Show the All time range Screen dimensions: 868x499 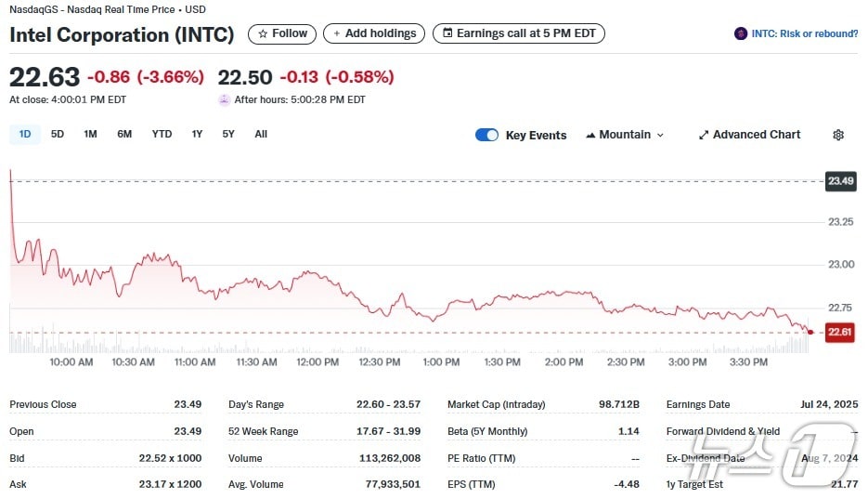click(x=261, y=134)
